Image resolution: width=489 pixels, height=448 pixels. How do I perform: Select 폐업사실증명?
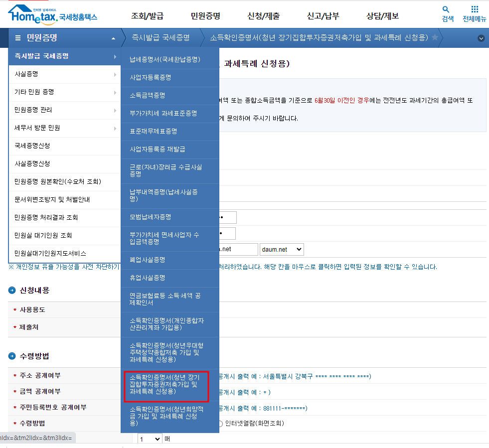pyautogui.click(x=170, y=260)
